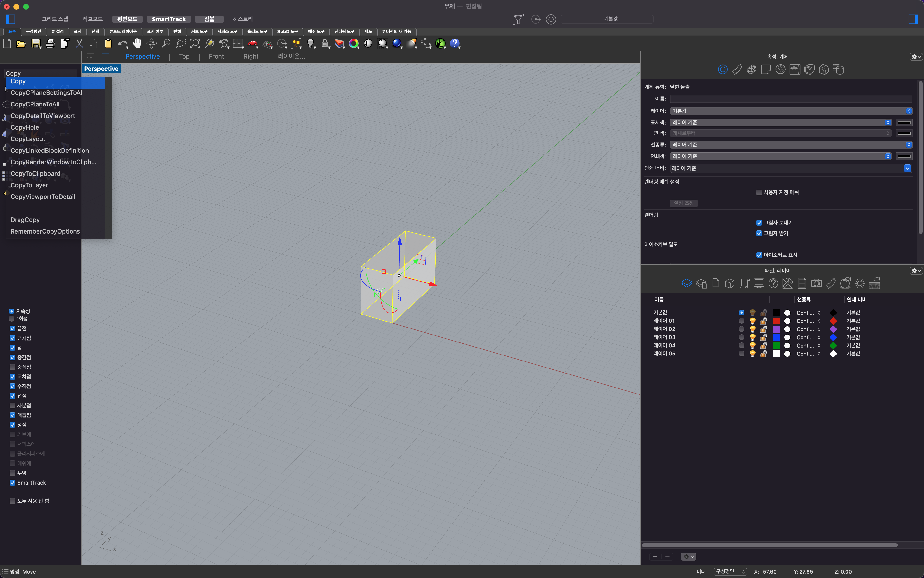
Task: Uncheck the 끝점 osnap checkbox
Action: [13, 328]
